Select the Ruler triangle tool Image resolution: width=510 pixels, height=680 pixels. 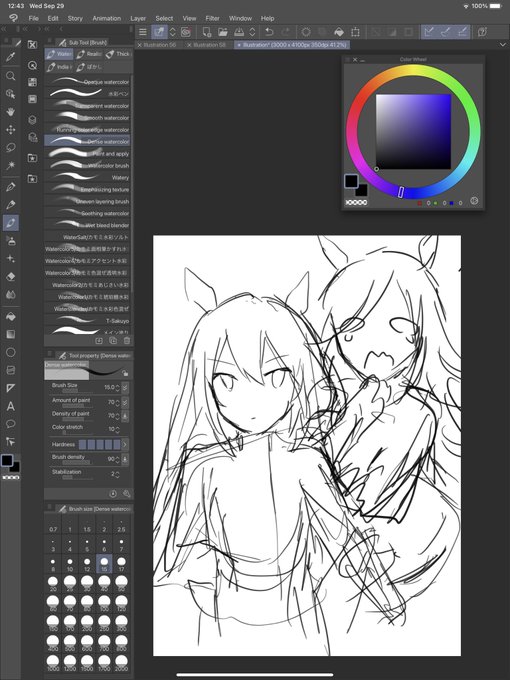(10, 388)
